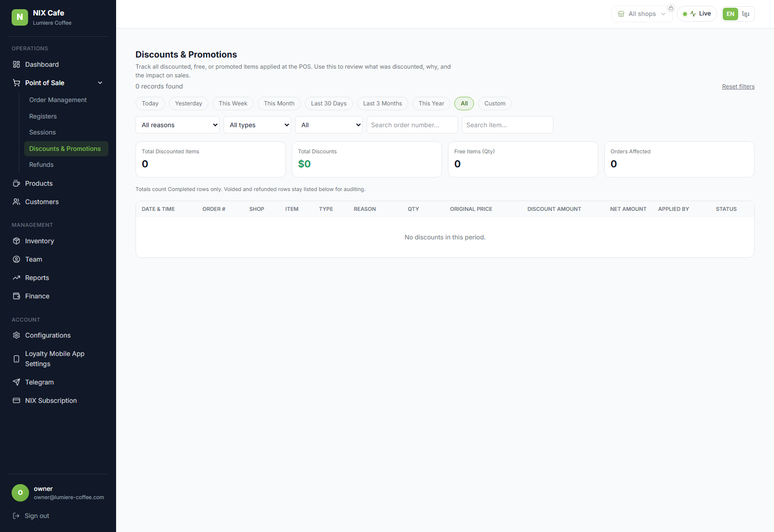
Task: Open the Inventory box icon
Action: 16,241
